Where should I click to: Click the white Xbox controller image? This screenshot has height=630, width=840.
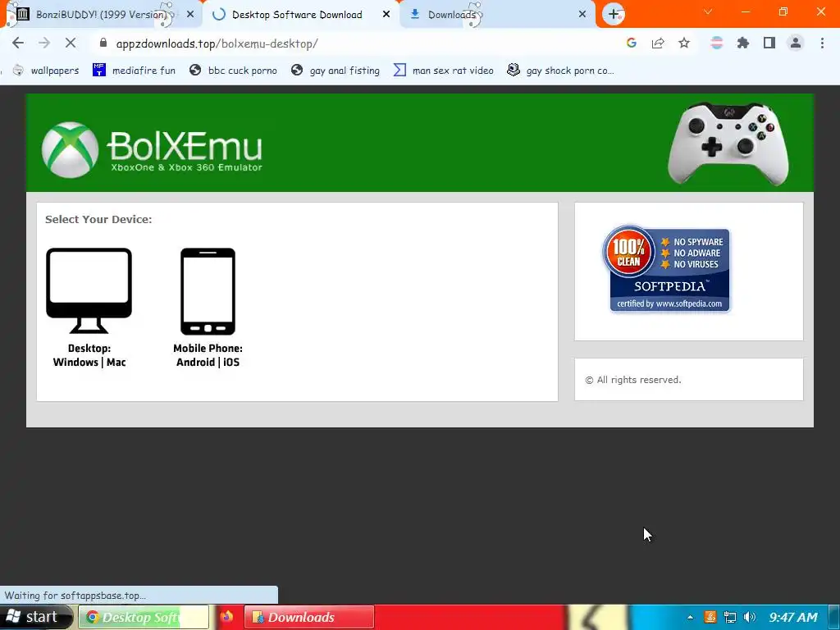(728, 144)
